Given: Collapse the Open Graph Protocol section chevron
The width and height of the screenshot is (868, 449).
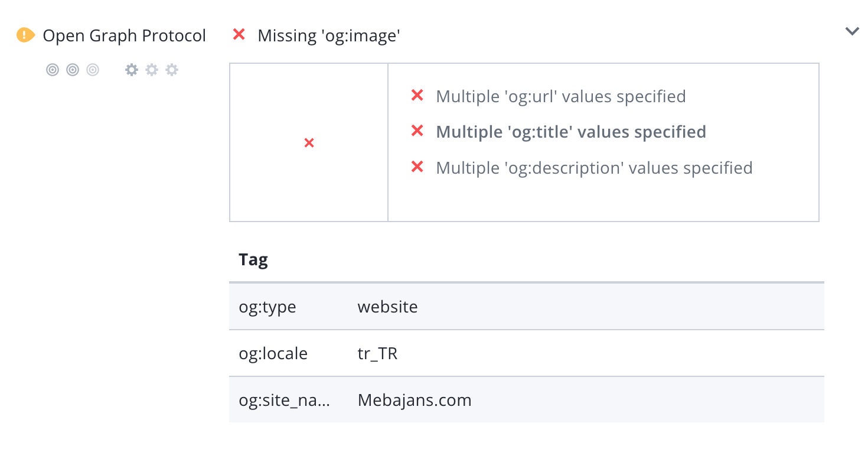Looking at the screenshot, I should click(x=852, y=31).
